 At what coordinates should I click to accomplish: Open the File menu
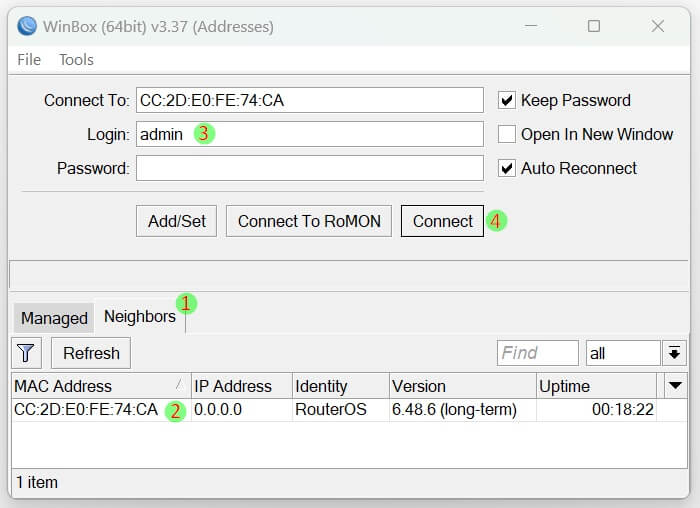pos(29,60)
